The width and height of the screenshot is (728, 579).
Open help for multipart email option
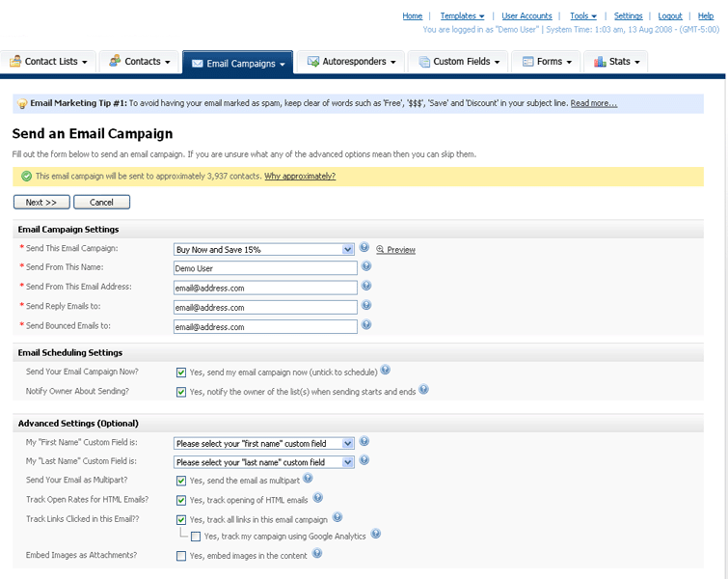(x=308, y=478)
